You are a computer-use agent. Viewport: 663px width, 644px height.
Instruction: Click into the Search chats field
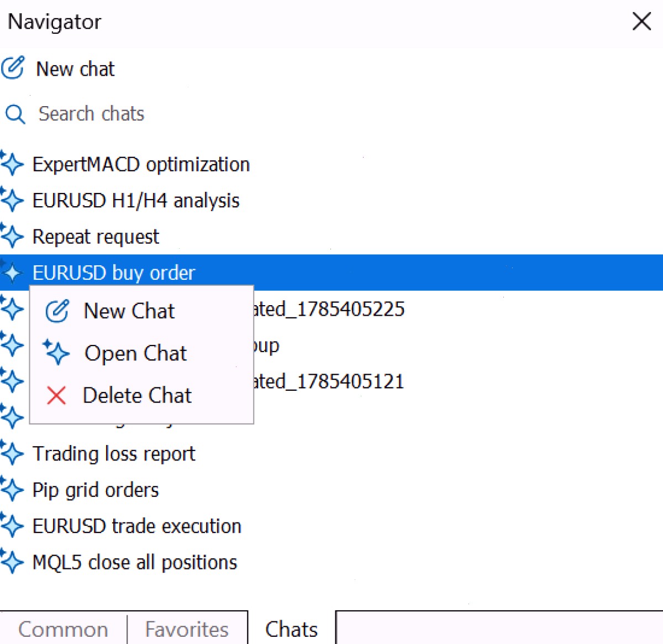pyautogui.click(x=331, y=114)
